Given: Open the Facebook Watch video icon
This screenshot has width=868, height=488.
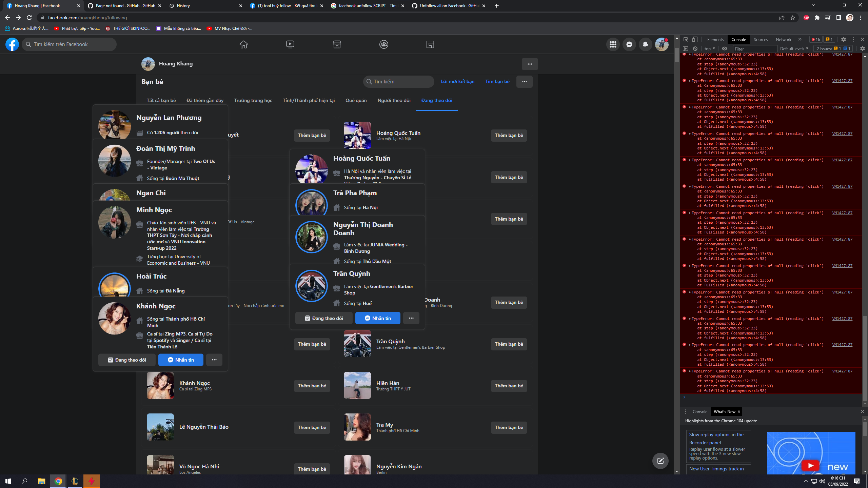Looking at the screenshot, I should 290,44.
